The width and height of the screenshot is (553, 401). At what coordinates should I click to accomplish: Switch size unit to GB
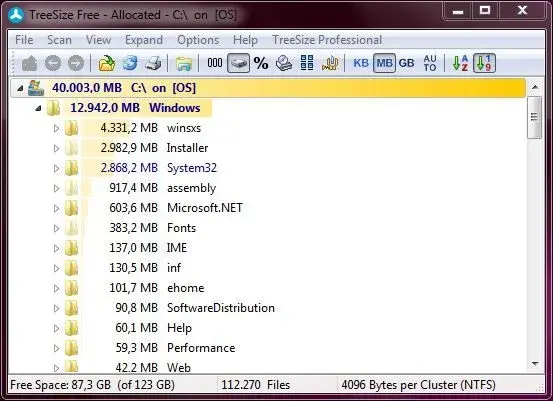(x=407, y=63)
